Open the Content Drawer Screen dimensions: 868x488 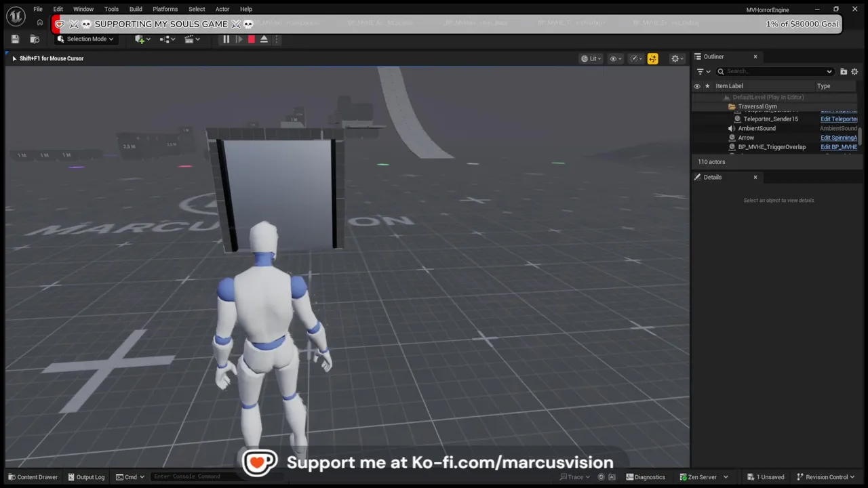point(33,477)
